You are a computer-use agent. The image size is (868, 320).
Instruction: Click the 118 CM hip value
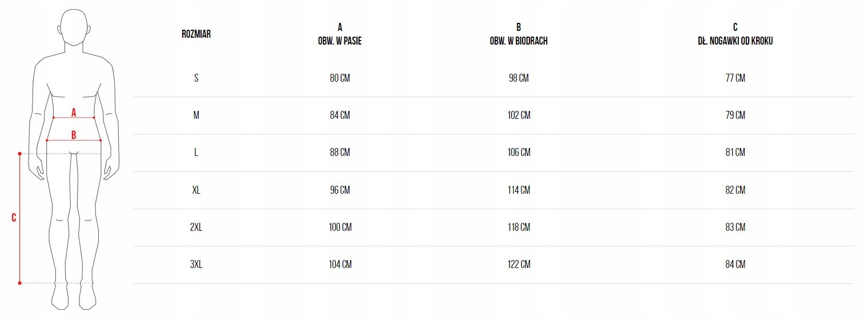pyautogui.click(x=519, y=227)
